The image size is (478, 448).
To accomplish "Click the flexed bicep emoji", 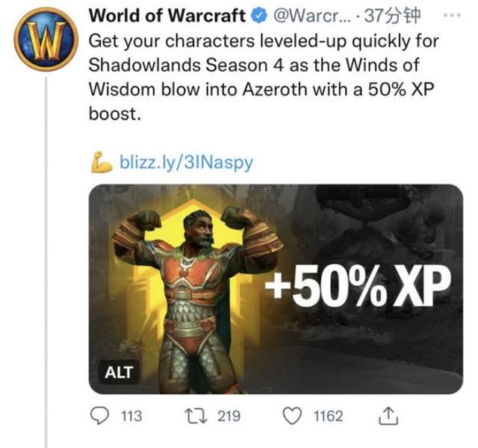I will coord(102,162).
